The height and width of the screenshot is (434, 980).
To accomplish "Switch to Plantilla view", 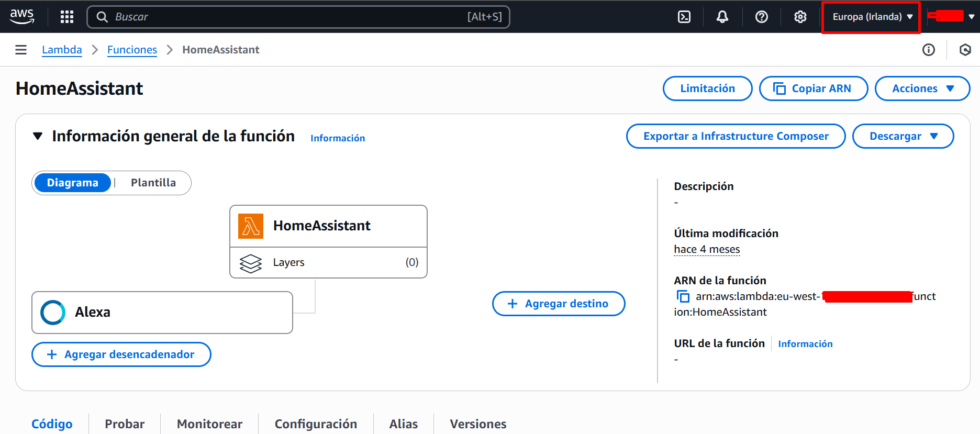I will coord(153,183).
